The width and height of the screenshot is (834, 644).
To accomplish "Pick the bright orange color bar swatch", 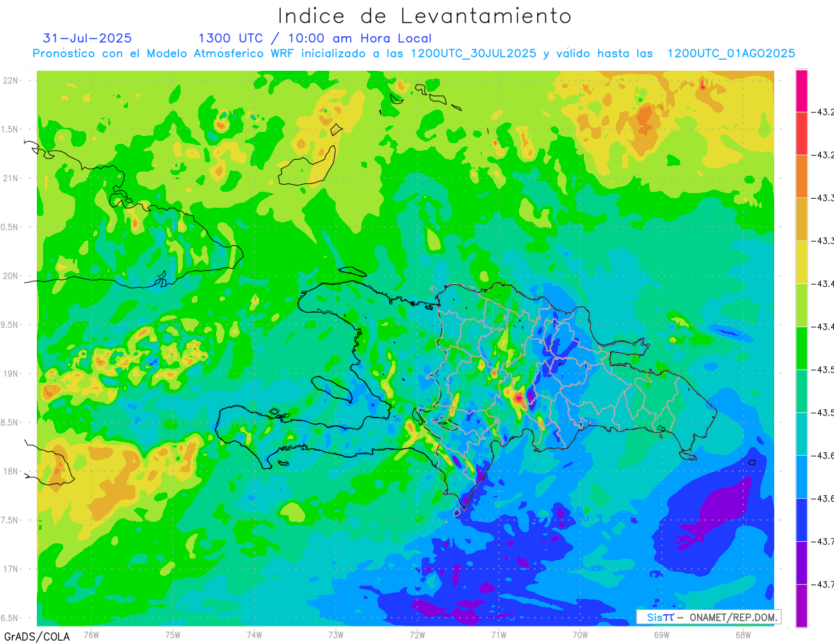I will point(801,176).
